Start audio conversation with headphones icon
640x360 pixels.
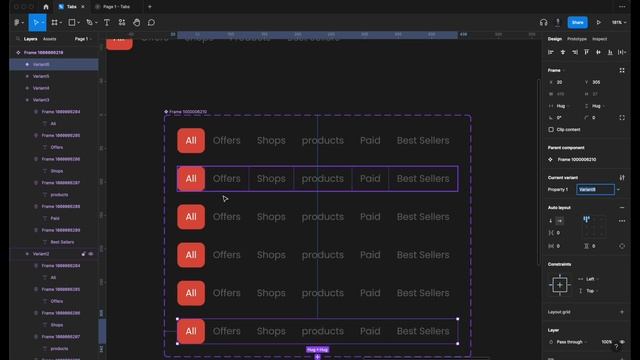[x=543, y=22]
